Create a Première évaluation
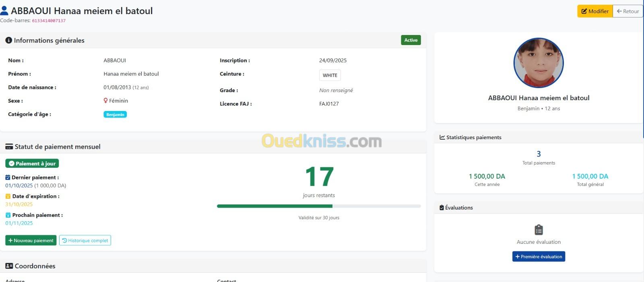This screenshot has width=644, height=282. point(539,257)
